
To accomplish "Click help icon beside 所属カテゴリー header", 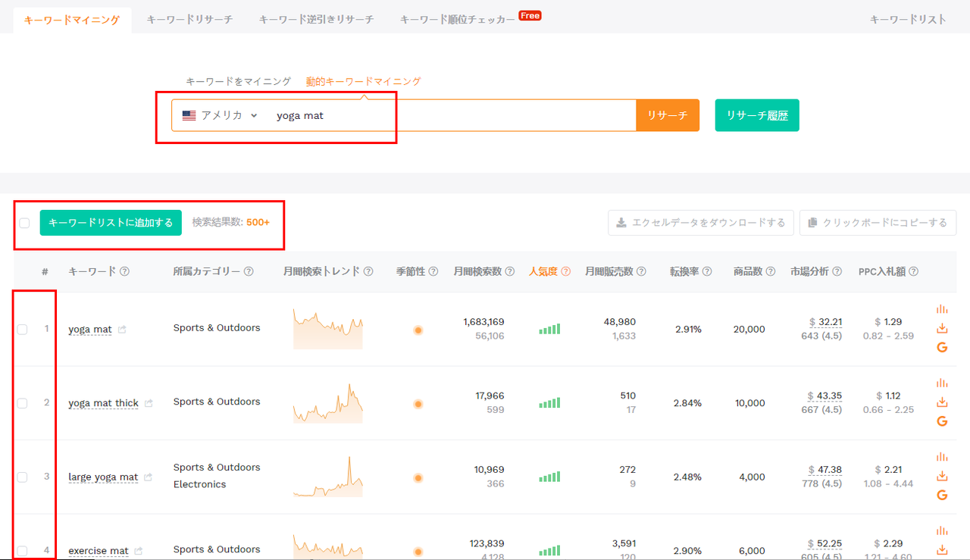I will (249, 271).
